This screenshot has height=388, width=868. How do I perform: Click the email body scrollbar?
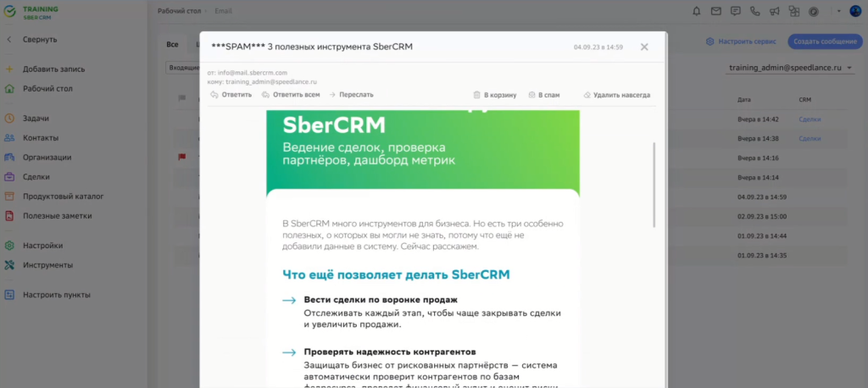[x=654, y=185]
